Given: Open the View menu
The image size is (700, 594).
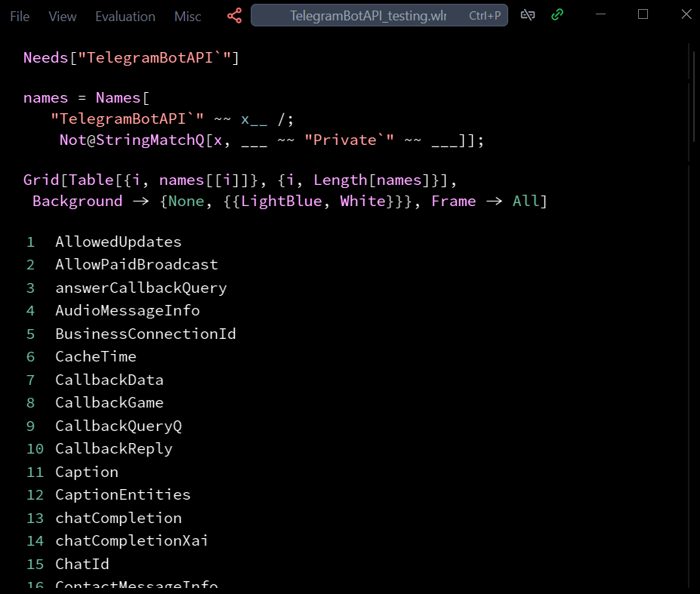Looking at the screenshot, I should point(63,17).
